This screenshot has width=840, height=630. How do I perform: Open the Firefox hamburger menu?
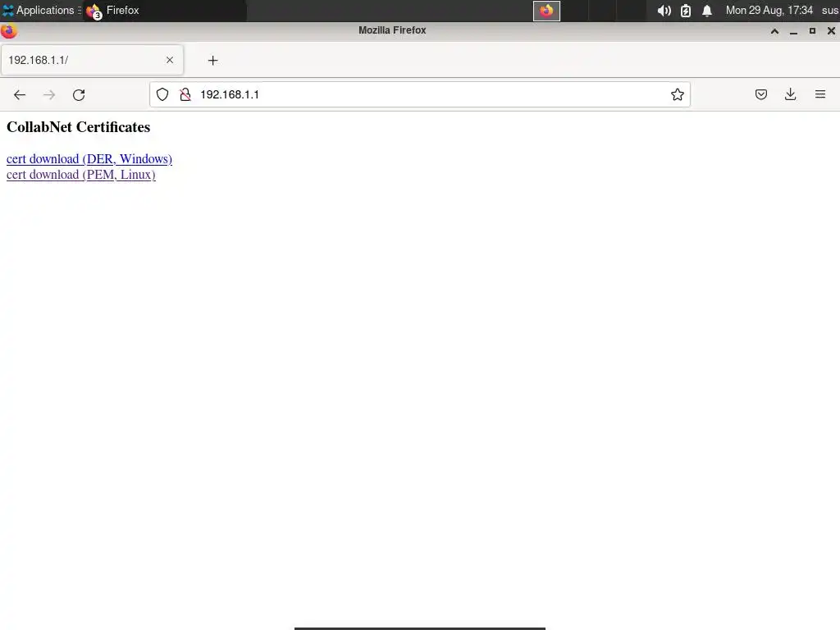[x=820, y=94]
